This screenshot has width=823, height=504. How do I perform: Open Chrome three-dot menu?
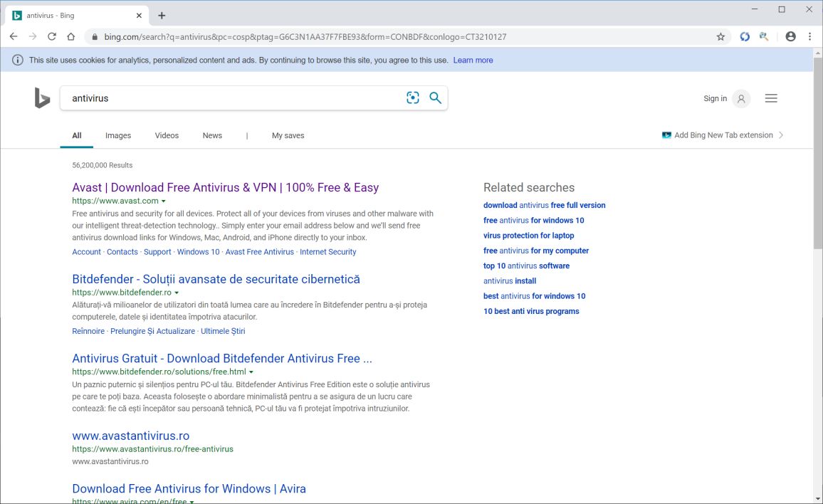(810, 36)
